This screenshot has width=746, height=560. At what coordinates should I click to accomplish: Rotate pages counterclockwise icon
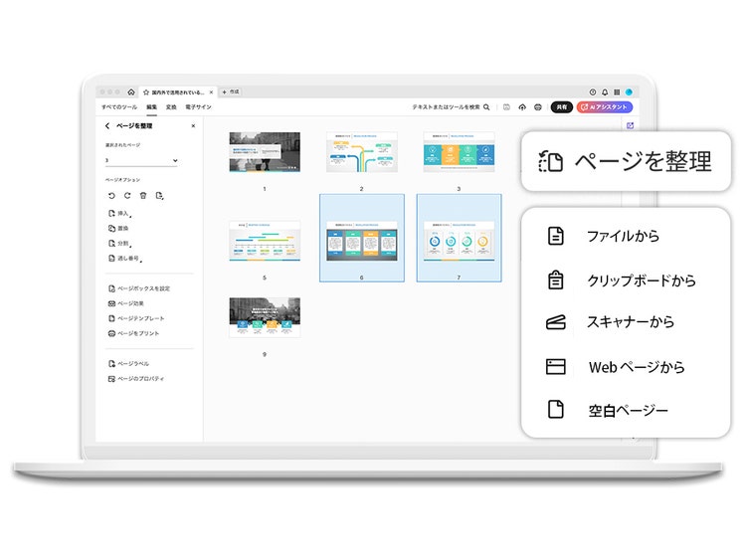coord(111,196)
